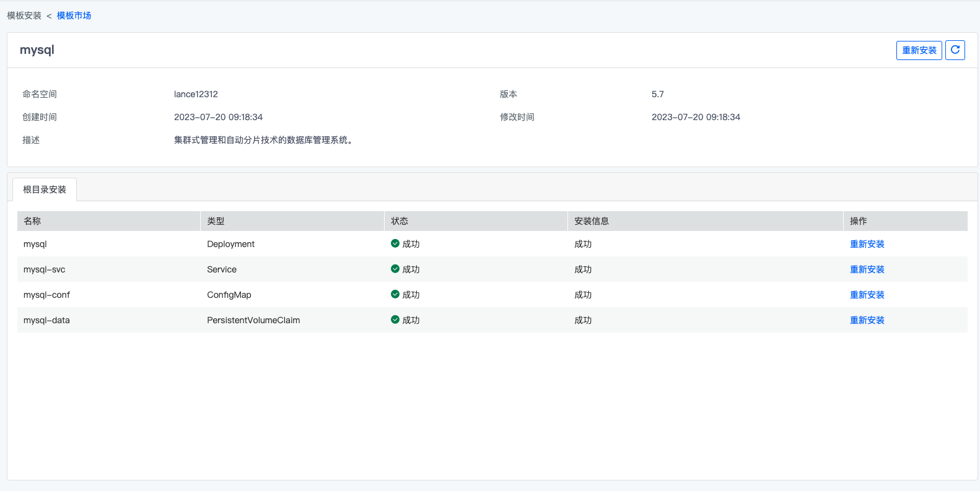980x491 pixels.
Task: Click the success status icon for mysql-conf
Action: [395, 294]
